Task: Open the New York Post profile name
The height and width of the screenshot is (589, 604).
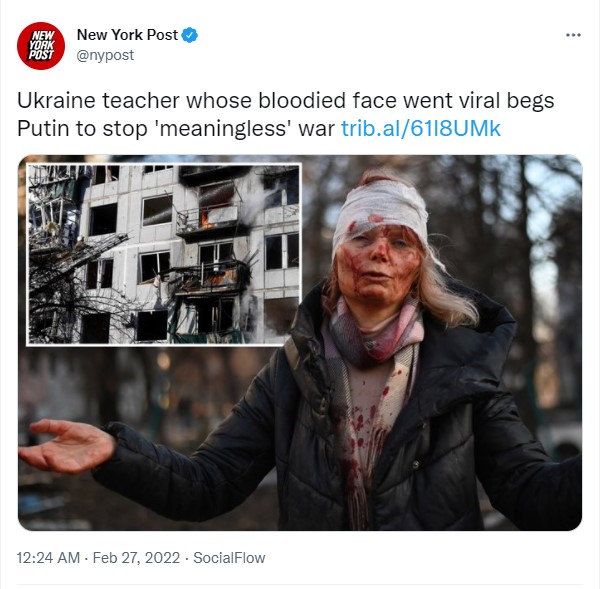Action: 127,35
